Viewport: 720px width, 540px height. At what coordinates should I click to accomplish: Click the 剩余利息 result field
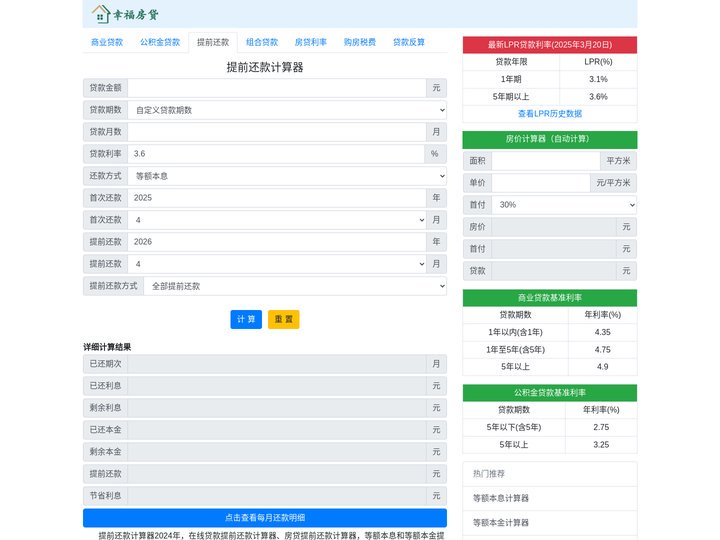click(277, 408)
